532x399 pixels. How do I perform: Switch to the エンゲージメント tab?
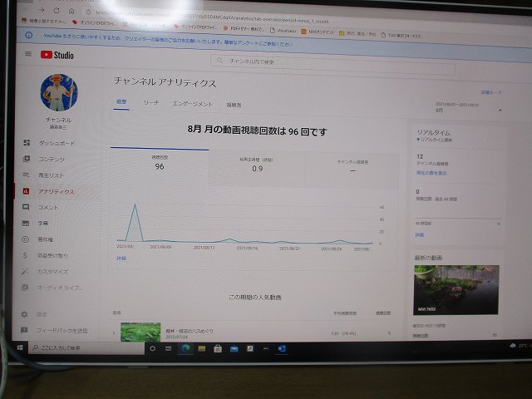192,105
